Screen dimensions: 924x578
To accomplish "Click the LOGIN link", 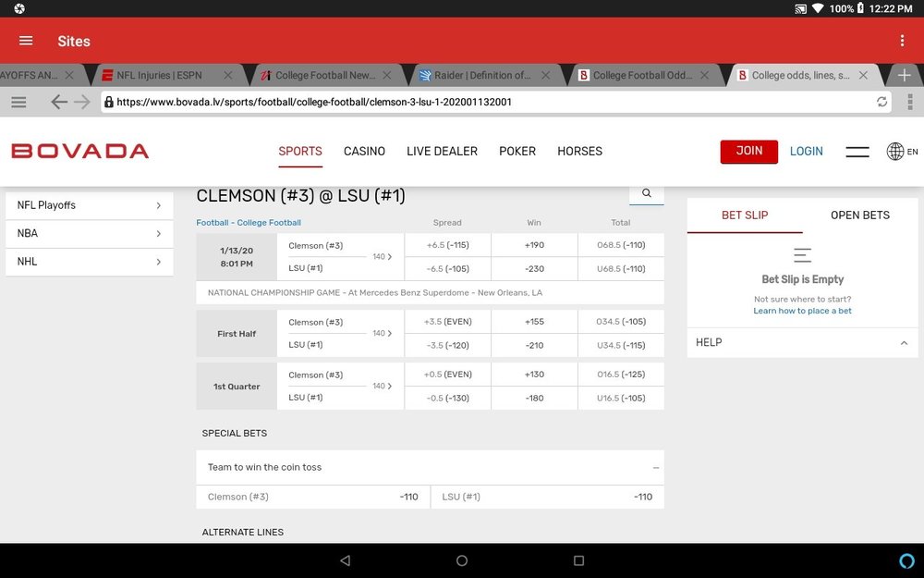I will click(x=806, y=152).
